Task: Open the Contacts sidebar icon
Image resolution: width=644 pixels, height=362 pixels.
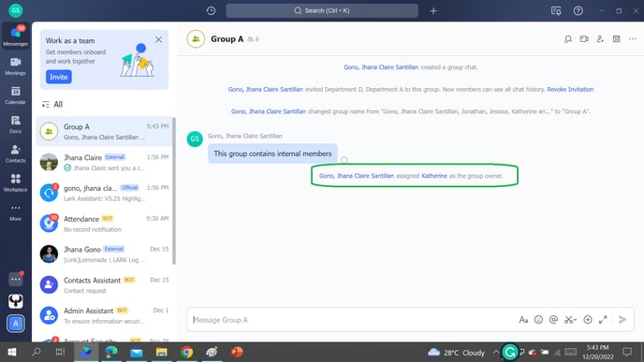Action: pyautogui.click(x=16, y=153)
